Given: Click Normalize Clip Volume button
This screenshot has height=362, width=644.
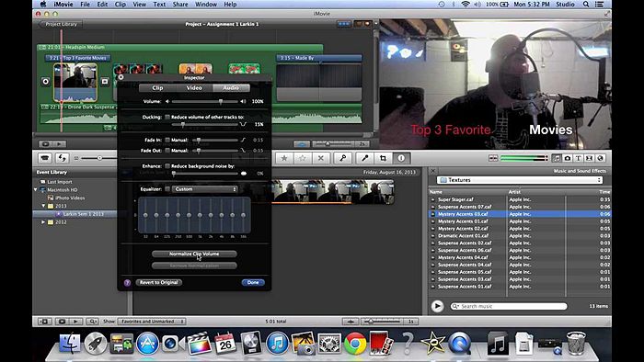Looking at the screenshot, I should point(194,254).
